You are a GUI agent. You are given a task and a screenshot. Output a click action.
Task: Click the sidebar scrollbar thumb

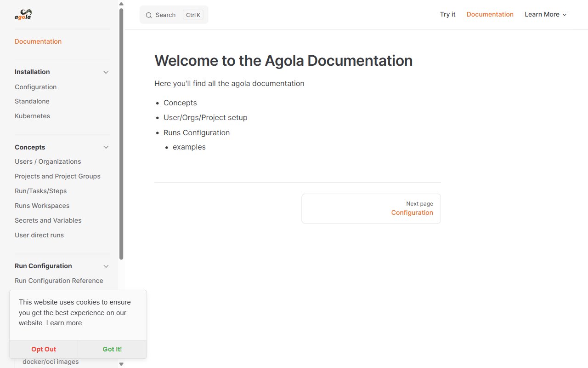tap(121, 133)
